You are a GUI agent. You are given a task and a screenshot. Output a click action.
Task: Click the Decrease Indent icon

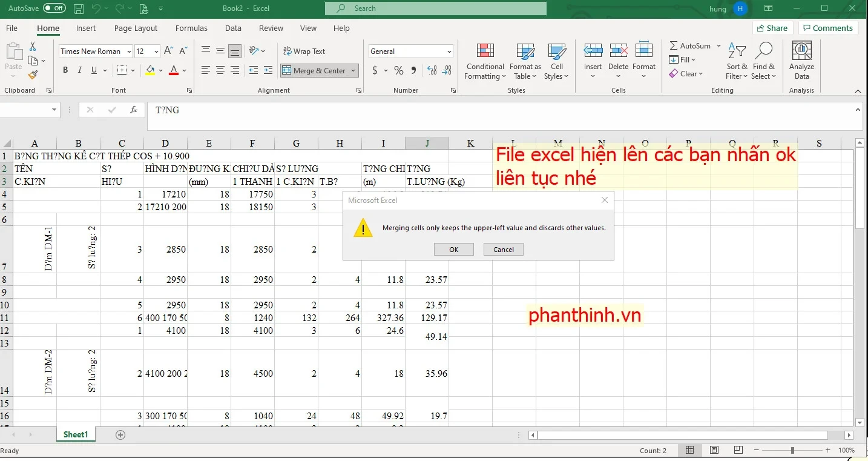[254, 70]
